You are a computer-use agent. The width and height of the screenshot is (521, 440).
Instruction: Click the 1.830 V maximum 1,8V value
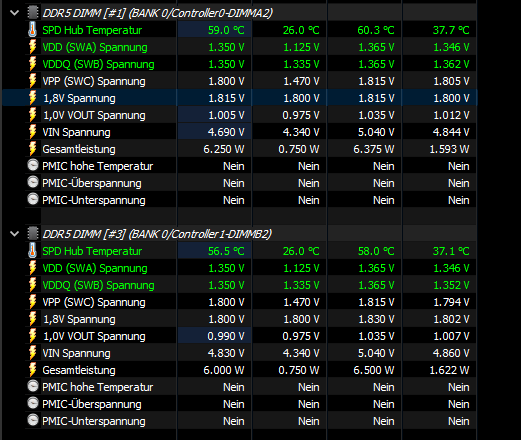(376, 319)
